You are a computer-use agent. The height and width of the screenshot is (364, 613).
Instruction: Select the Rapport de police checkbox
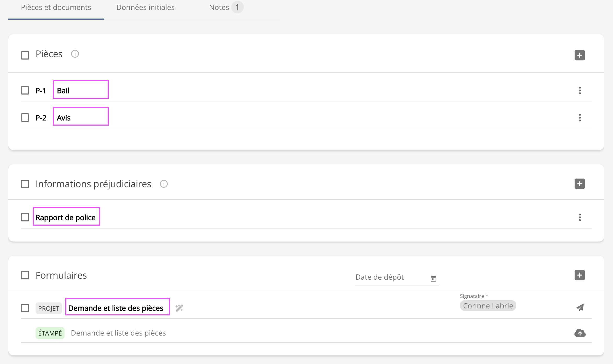point(25,217)
